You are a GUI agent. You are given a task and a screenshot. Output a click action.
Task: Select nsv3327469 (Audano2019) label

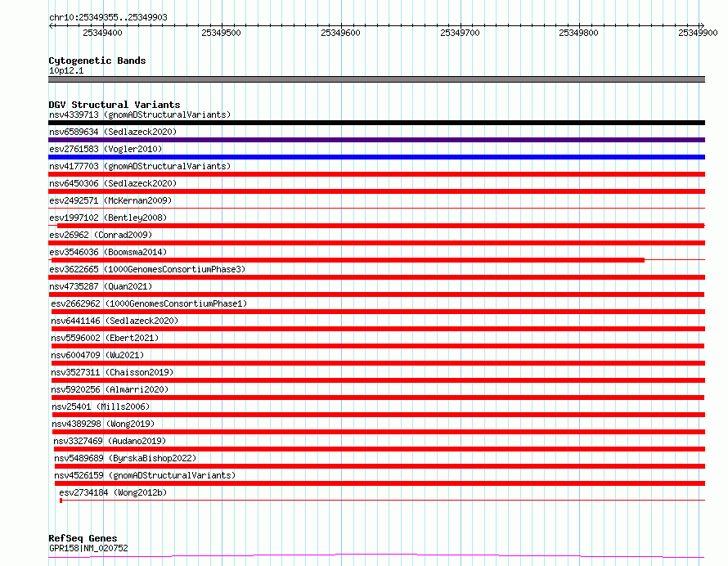110,441
